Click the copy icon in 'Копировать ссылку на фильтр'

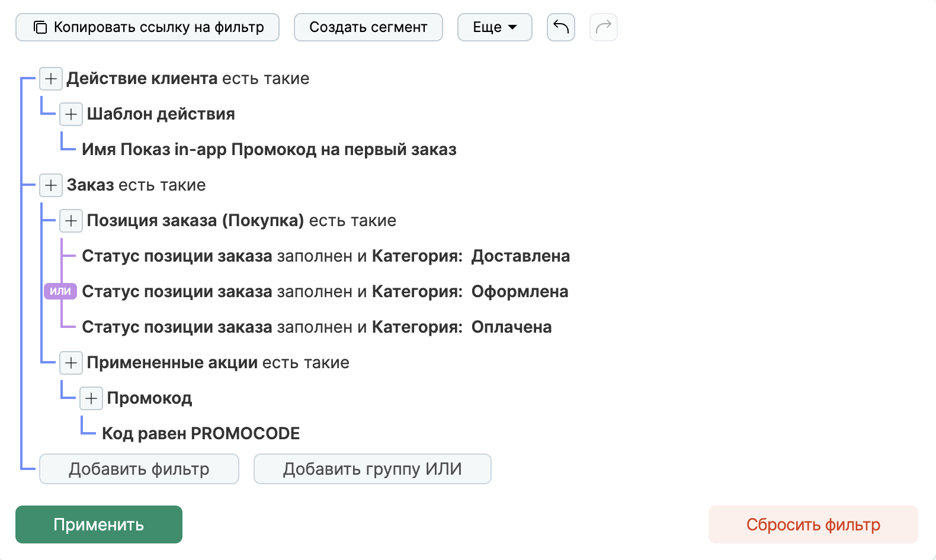[40, 27]
